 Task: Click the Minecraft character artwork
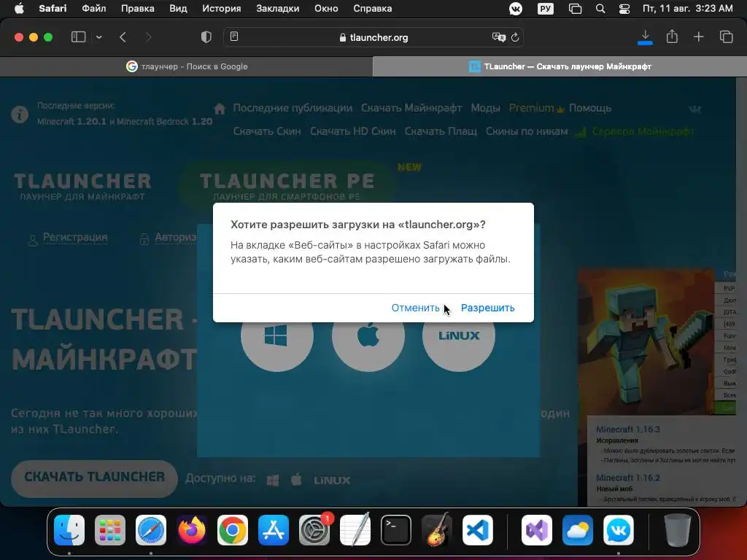pos(646,341)
